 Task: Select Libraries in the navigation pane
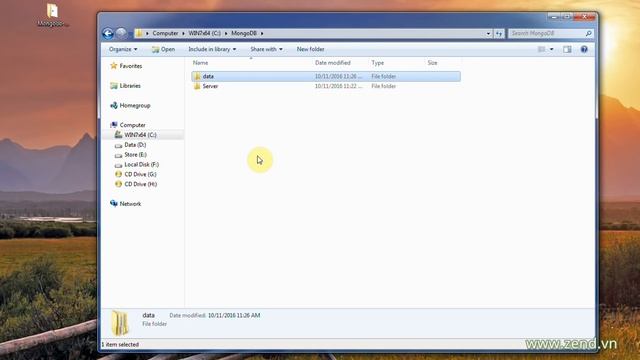pyautogui.click(x=130, y=86)
